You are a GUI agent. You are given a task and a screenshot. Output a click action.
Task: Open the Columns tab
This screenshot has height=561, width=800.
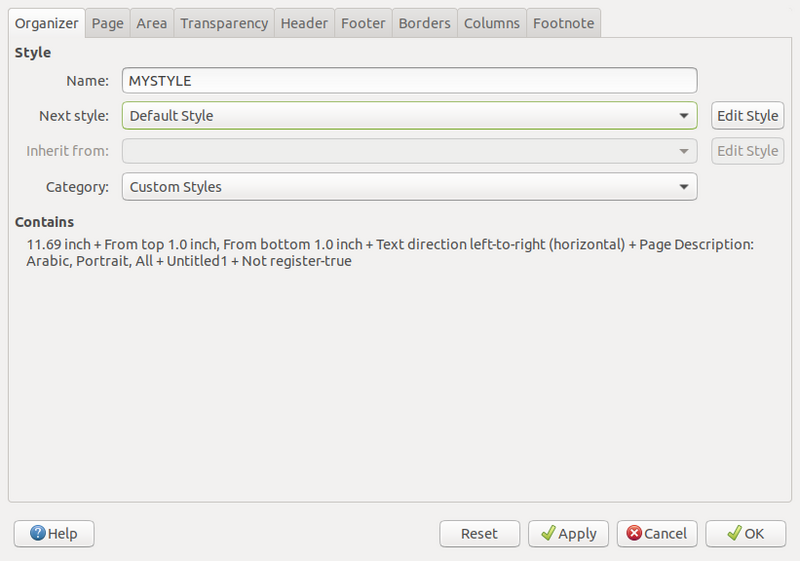click(x=492, y=23)
